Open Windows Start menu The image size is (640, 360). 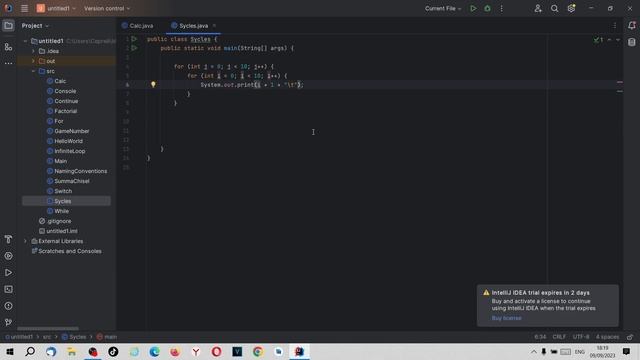tap(10, 351)
